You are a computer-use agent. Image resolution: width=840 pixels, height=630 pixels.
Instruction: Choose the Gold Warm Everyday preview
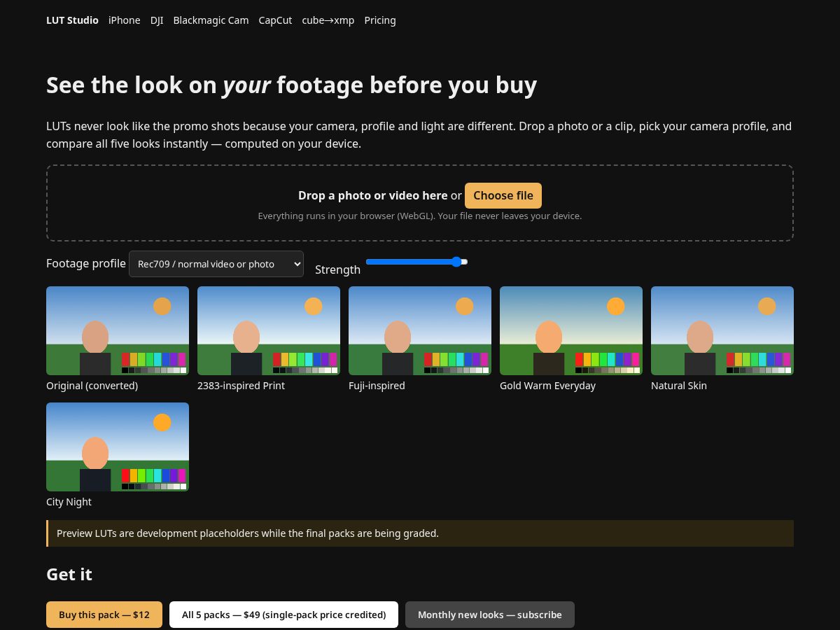pos(571,330)
